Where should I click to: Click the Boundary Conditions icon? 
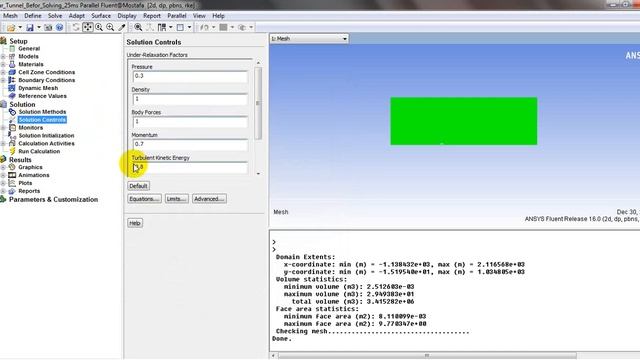point(12,80)
